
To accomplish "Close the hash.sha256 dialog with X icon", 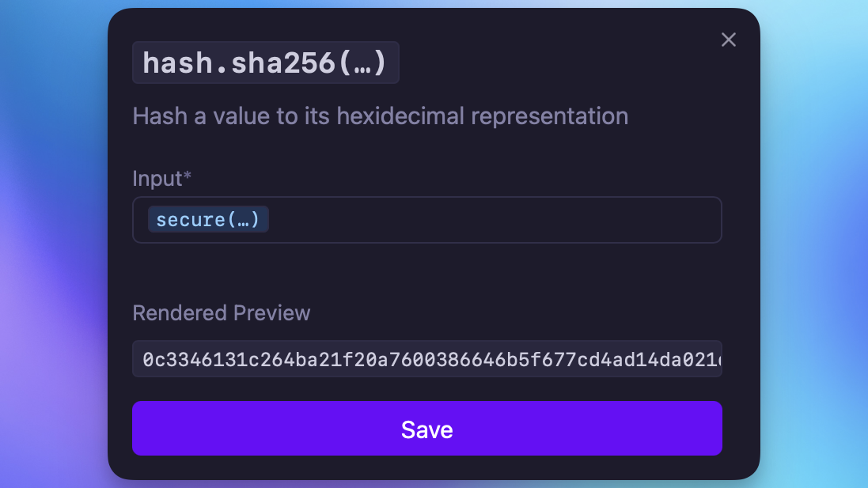I will click(729, 40).
